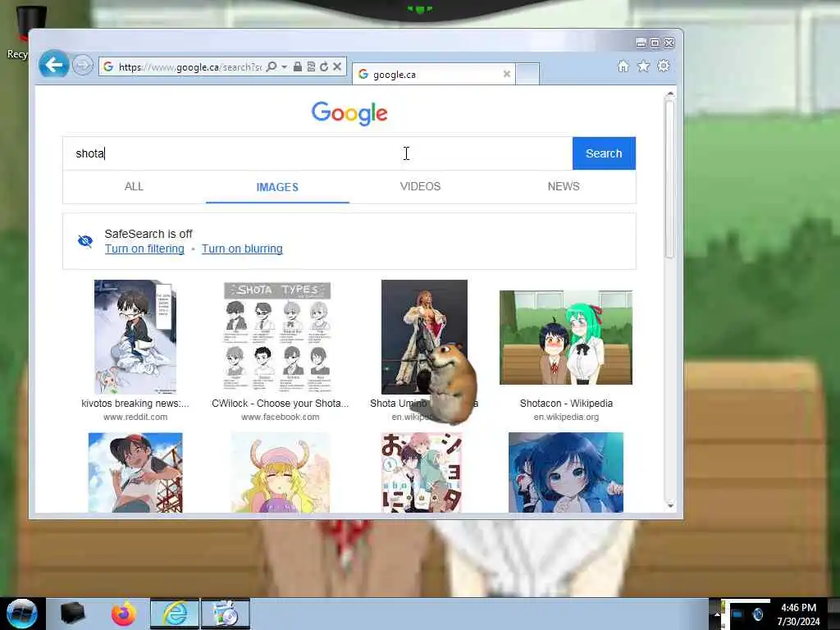Stop loading with the X in address bar
Screen dimensions: 840x630
tap(337, 66)
